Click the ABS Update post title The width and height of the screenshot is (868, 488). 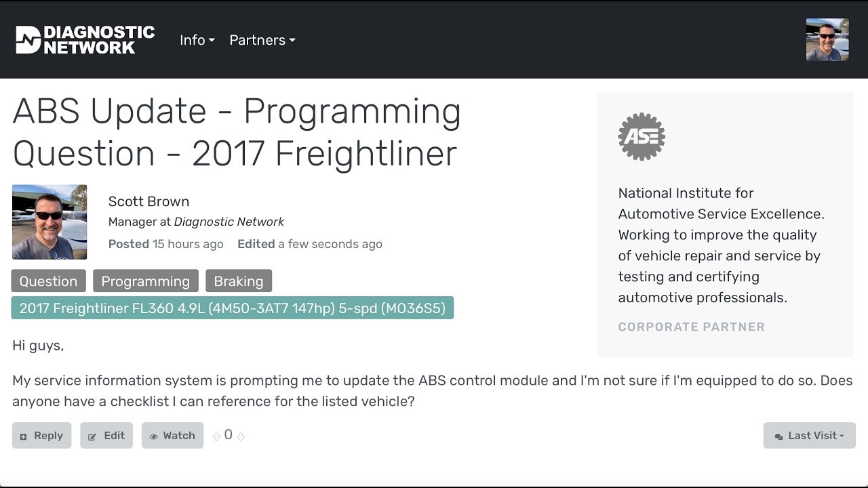pos(237,132)
